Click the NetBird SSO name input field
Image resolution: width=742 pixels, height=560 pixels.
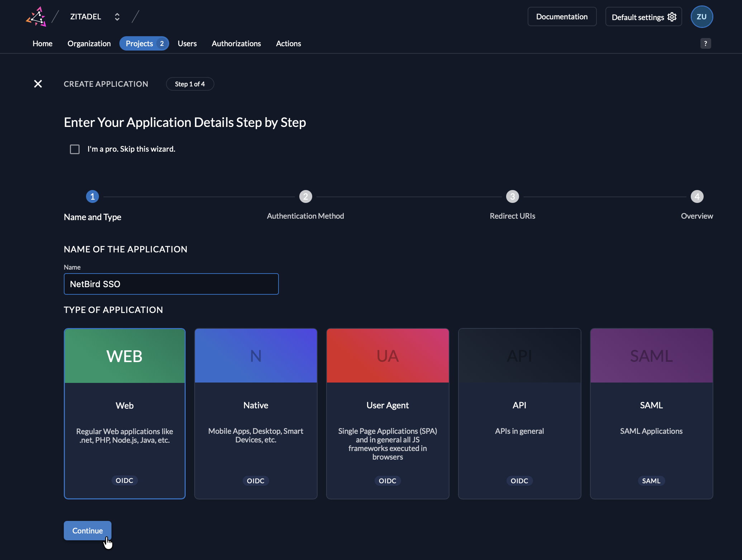tap(171, 284)
